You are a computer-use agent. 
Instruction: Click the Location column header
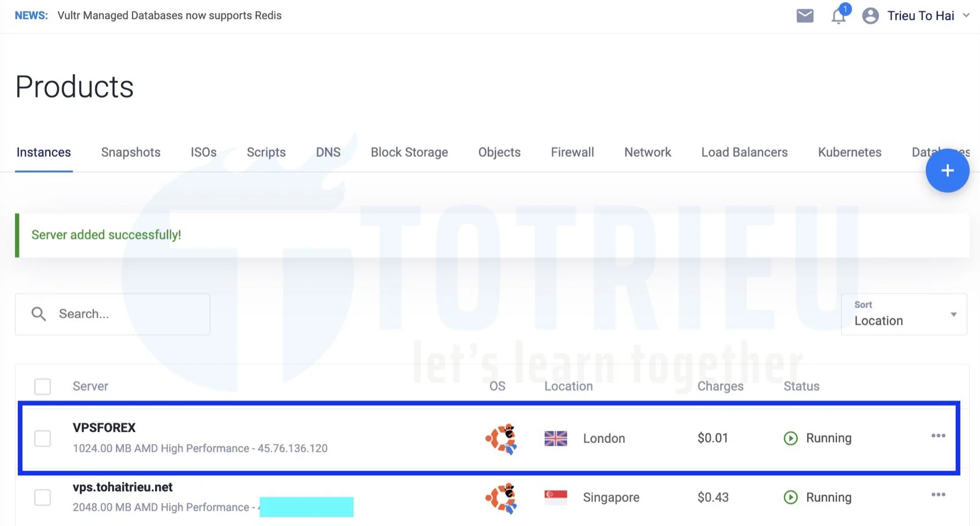[568, 386]
